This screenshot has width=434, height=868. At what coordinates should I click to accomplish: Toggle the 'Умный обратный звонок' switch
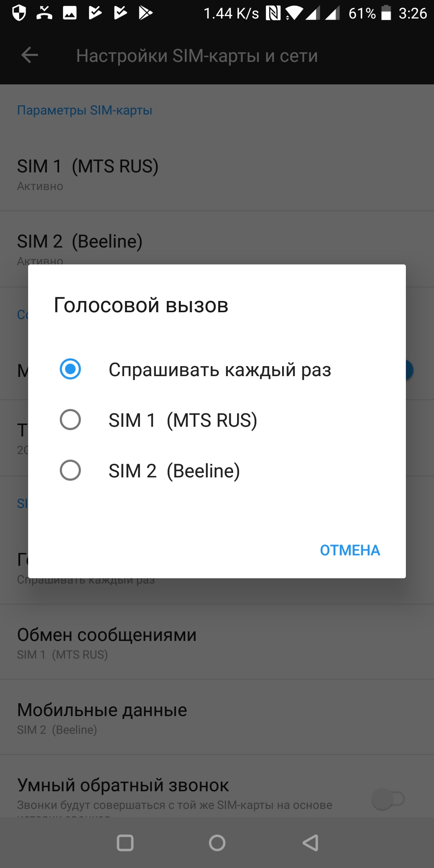pyautogui.click(x=388, y=799)
